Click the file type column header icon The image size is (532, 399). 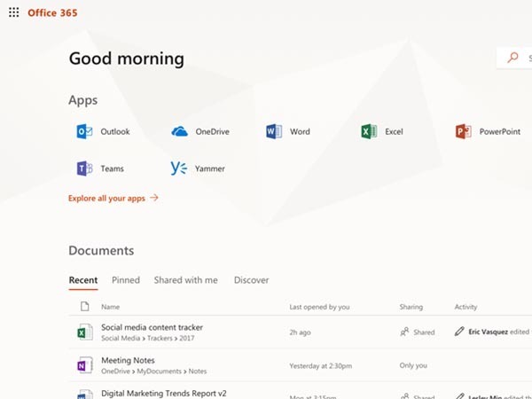coord(85,307)
